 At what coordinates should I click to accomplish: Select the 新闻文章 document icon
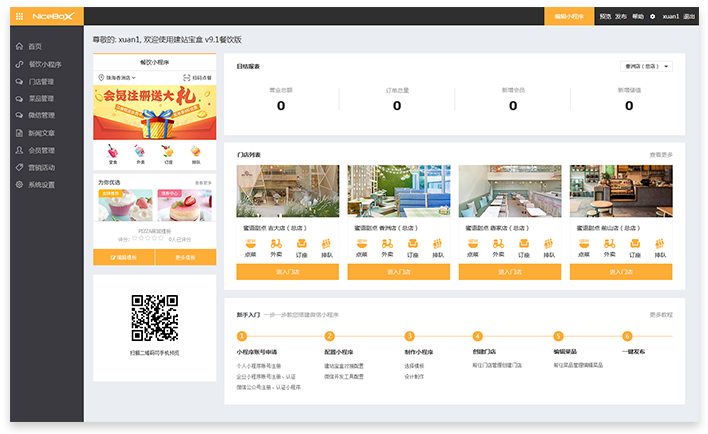coord(19,133)
